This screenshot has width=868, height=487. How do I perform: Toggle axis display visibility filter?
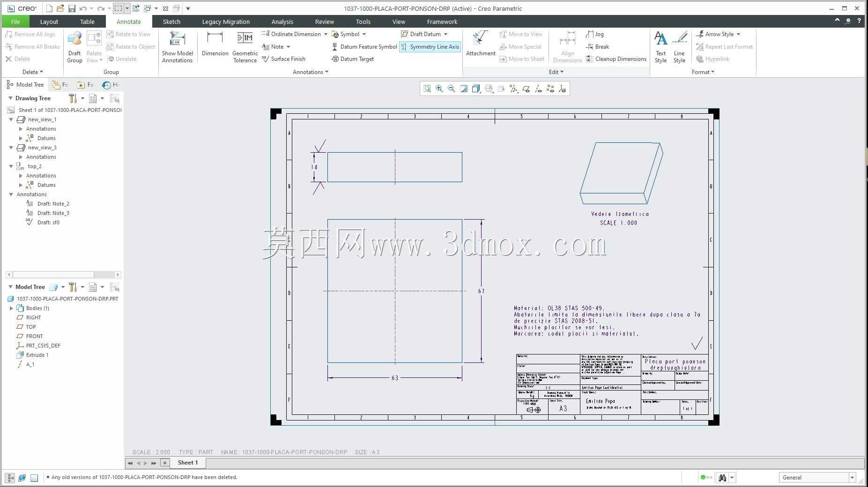(538, 89)
